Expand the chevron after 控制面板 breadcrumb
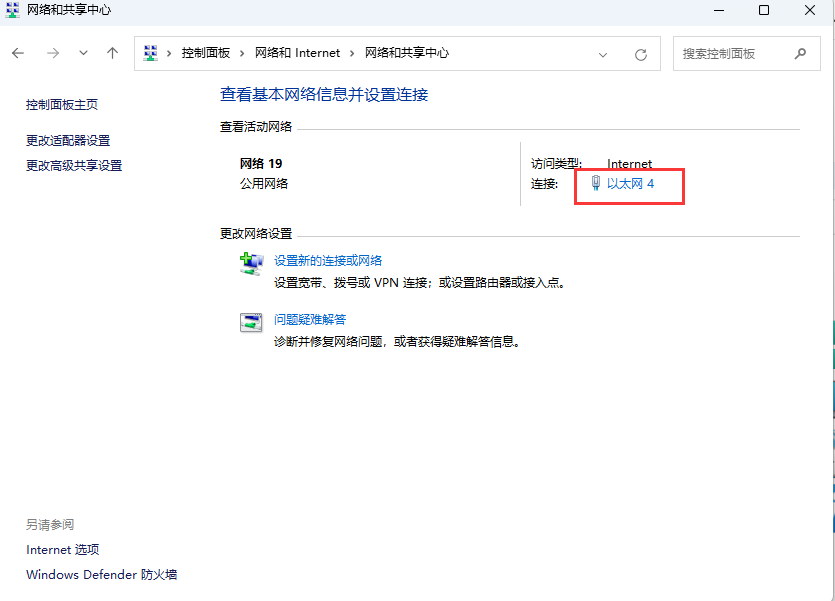Screen dimensions: 835x601 pyautogui.click(x=243, y=53)
